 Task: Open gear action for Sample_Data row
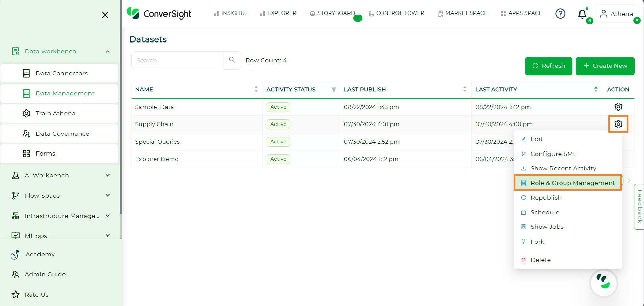(x=618, y=107)
